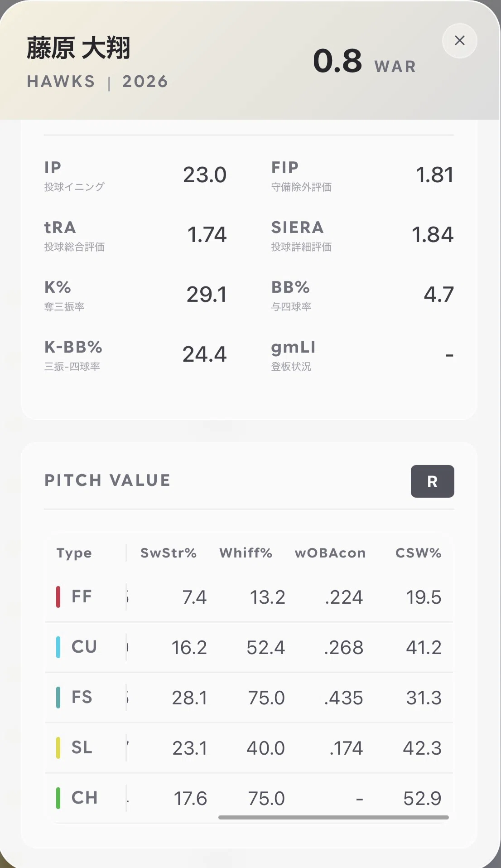Click the SIERA stat label

[297, 227]
